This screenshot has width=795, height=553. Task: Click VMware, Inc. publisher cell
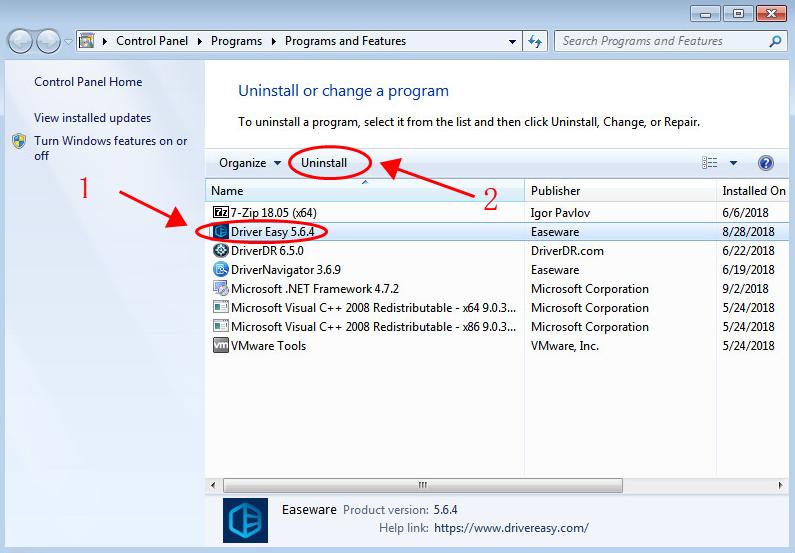pyautogui.click(x=565, y=346)
